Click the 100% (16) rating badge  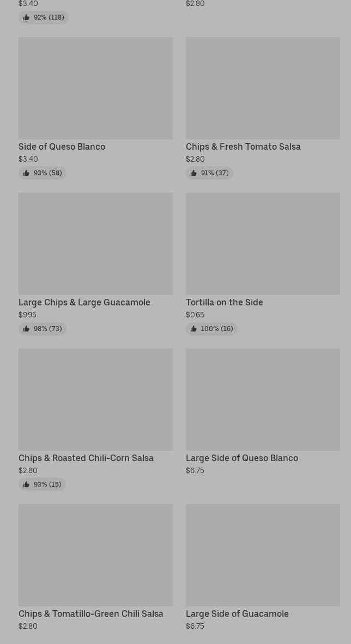pos(211,329)
